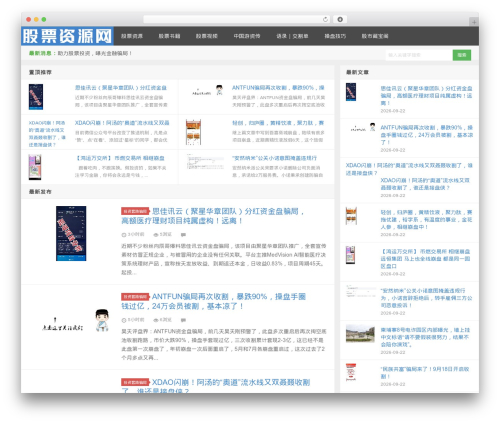Click the green 搜索 search button
Viewport: 500px width, 423px height.
[462, 55]
